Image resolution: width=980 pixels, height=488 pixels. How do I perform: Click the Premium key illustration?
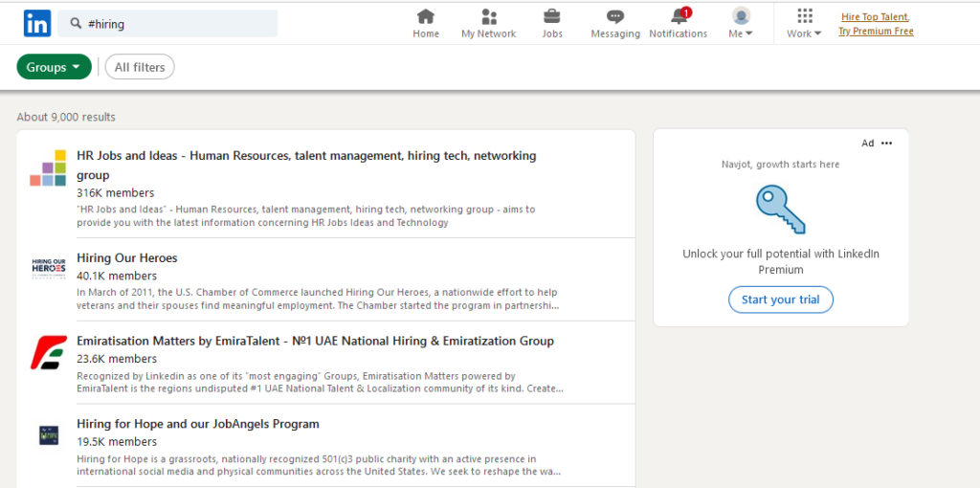tap(781, 210)
